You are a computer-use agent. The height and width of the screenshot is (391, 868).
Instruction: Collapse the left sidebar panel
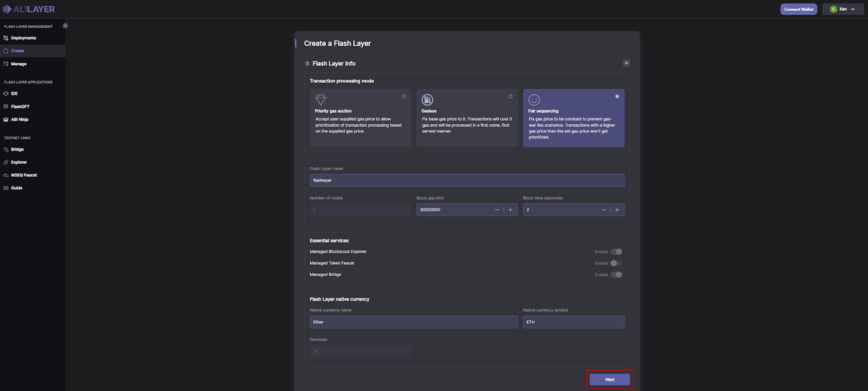coord(66,26)
